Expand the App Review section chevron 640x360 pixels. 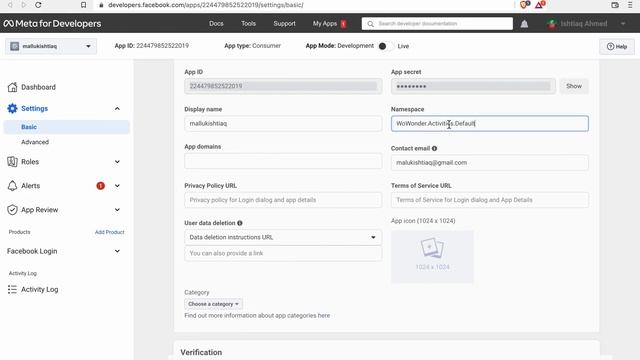117,210
